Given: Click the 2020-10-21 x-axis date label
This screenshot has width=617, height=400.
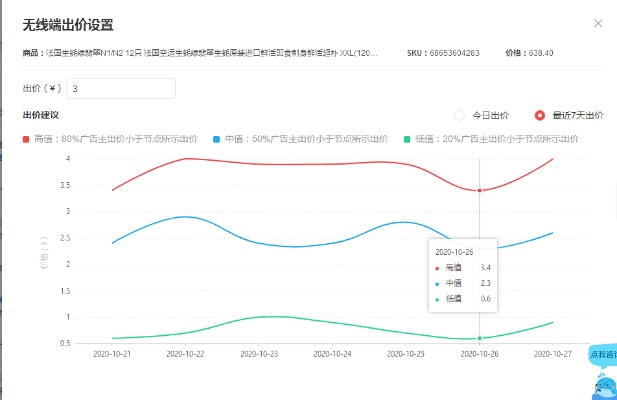Looking at the screenshot, I should [x=112, y=353].
